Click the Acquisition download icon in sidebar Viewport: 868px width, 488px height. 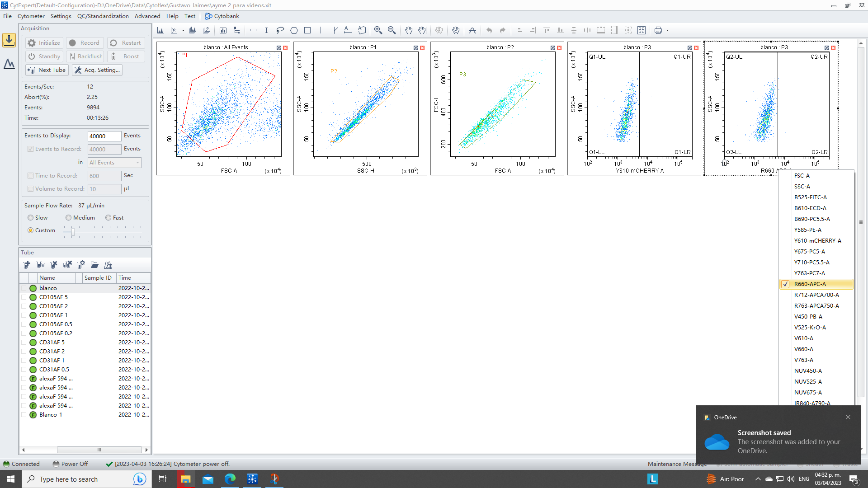pos(9,40)
